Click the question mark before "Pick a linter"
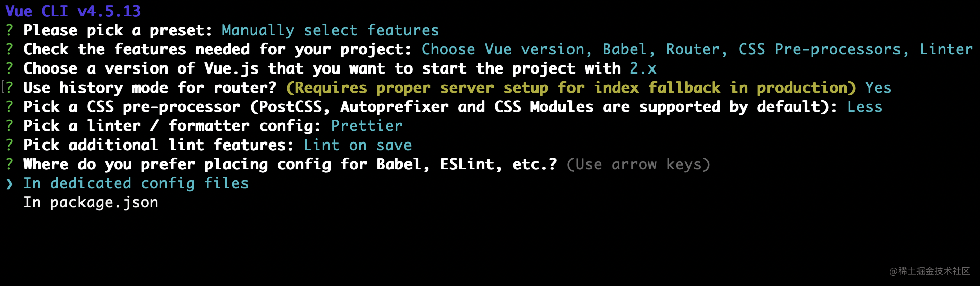 coord(9,126)
